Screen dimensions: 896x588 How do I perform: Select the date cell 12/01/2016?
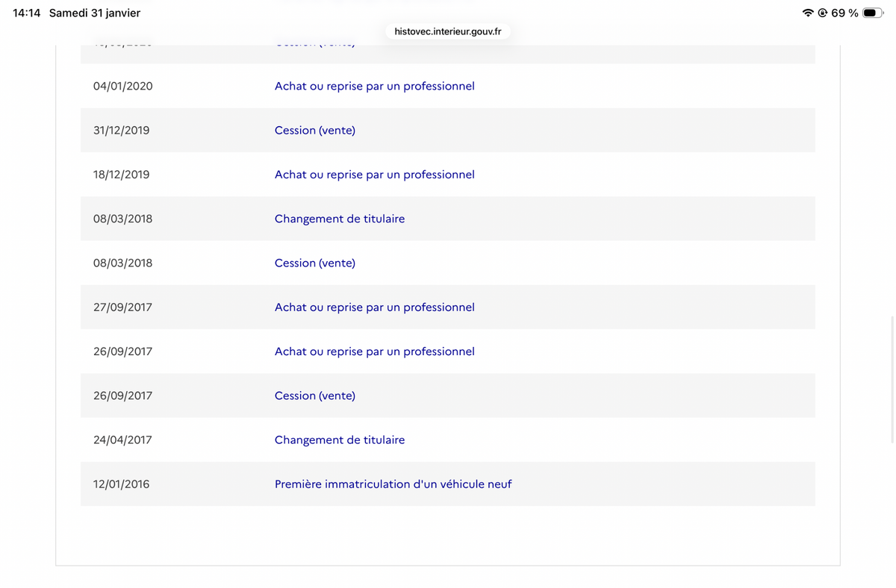tap(122, 484)
